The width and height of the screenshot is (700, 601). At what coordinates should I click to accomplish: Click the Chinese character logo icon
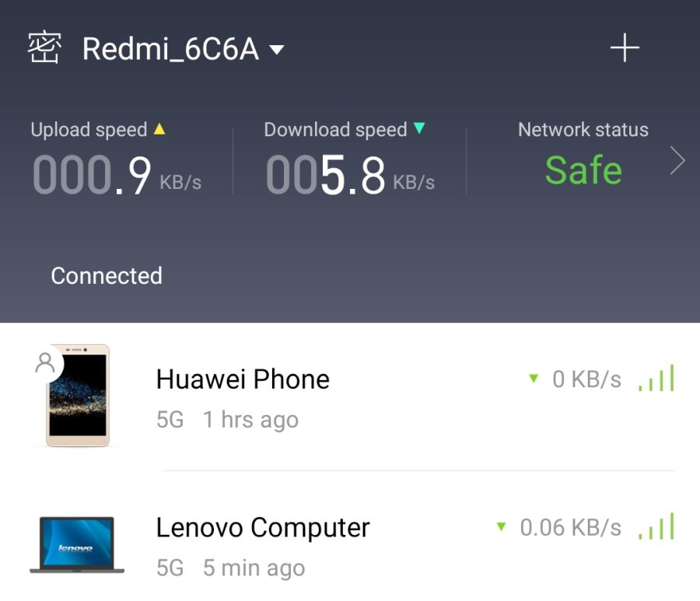(x=44, y=47)
